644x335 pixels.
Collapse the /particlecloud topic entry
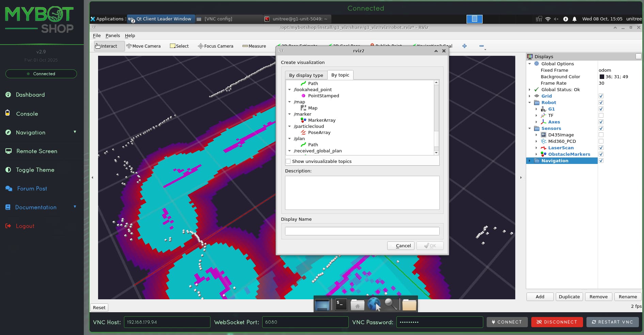pyautogui.click(x=289, y=126)
